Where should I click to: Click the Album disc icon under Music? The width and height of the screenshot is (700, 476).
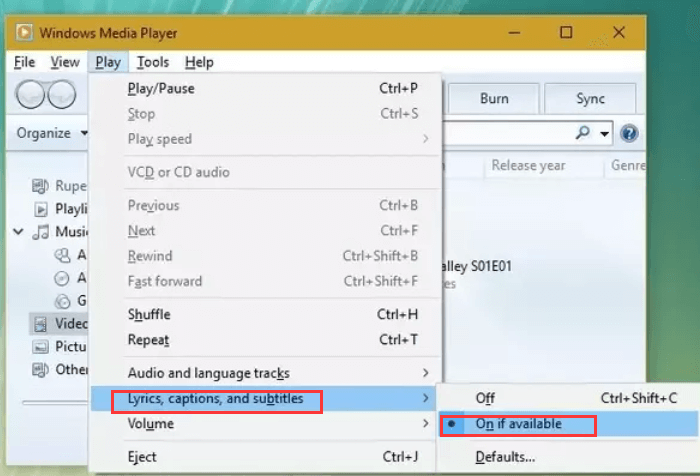[62, 278]
